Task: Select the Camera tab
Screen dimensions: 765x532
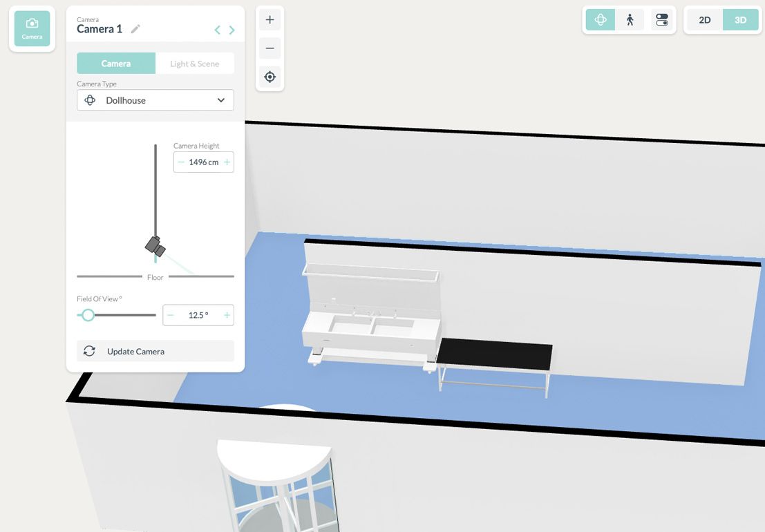Action: [x=116, y=64]
